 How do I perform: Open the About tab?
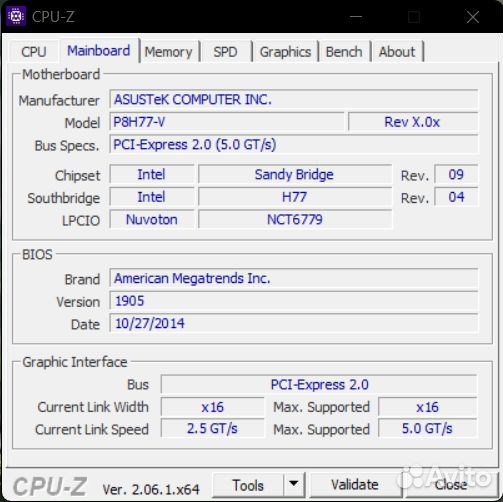(x=397, y=52)
